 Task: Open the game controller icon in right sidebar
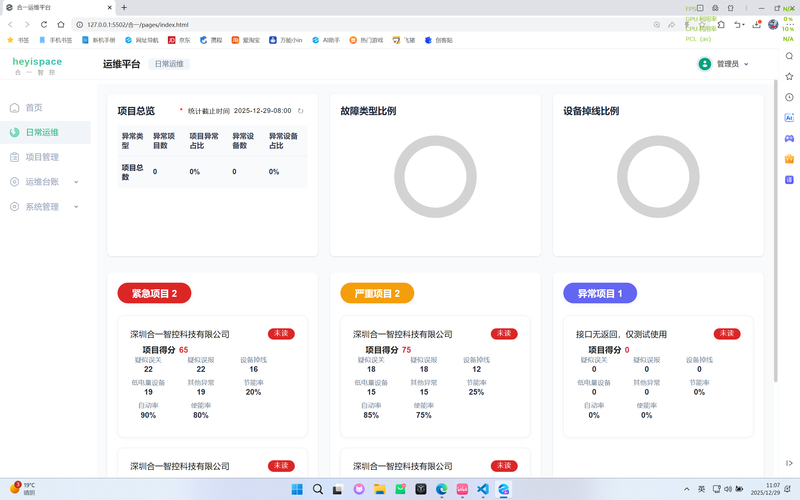click(789, 138)
